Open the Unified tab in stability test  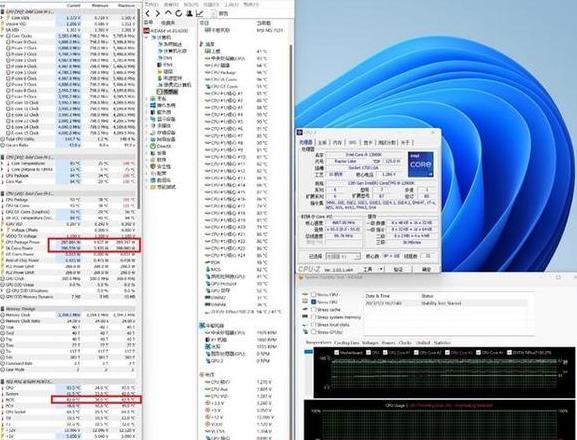tap(422, 343)
